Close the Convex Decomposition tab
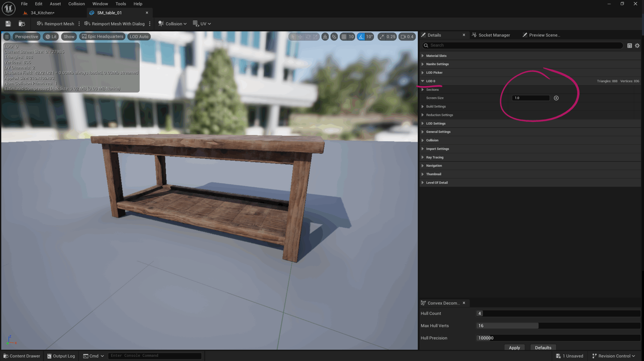Screen dimensions: 644x361 [464, 303]
